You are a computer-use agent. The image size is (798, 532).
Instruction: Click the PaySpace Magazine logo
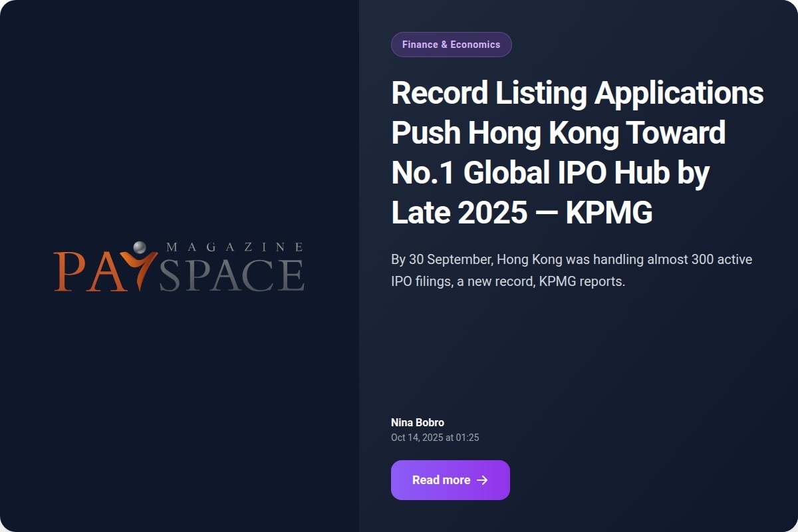point(179,267)
